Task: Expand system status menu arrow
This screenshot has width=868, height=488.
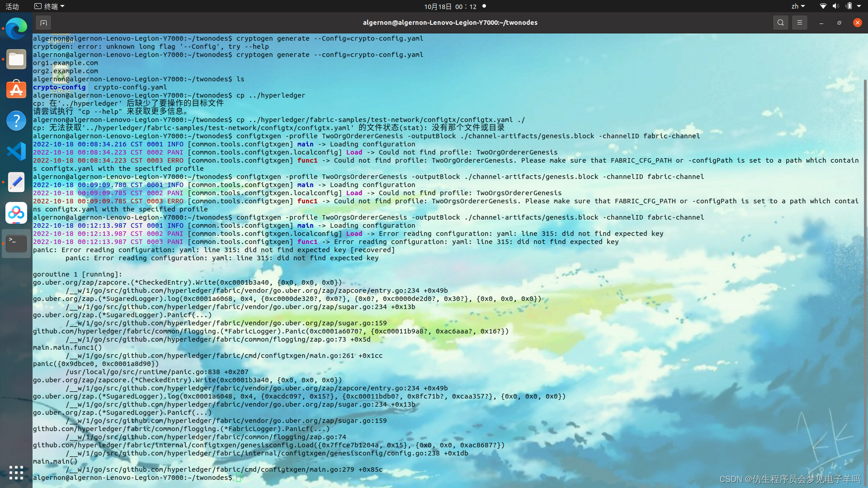Action: (x=859, y=6)
